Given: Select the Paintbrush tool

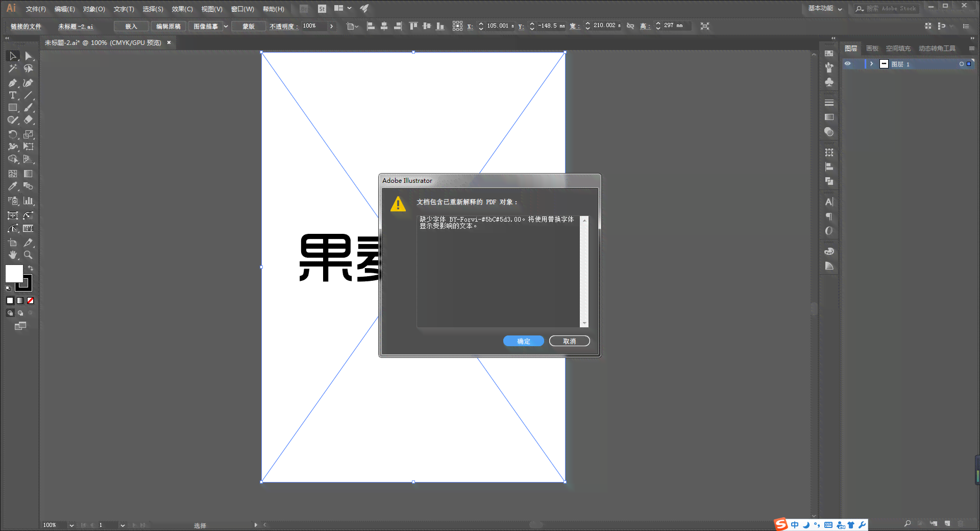Looking at the screenshot, I should [x=29, y=108].
